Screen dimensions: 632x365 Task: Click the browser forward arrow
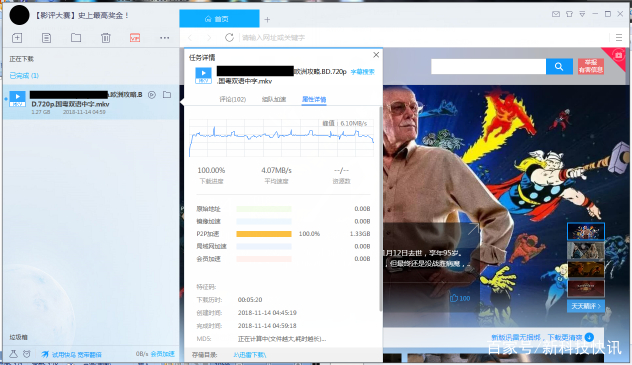[209, 38]
